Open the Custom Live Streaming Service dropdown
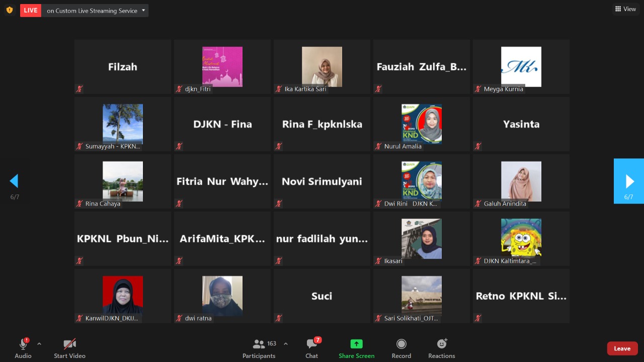The width and height of the screenshot is (644, 362). pyautogui.click(x=143, y=11)
